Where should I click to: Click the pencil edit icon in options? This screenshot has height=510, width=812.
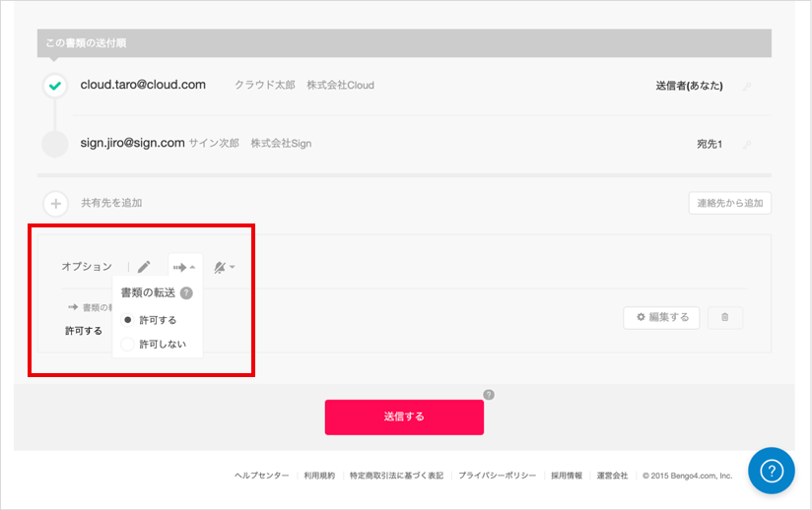[144, 267]
